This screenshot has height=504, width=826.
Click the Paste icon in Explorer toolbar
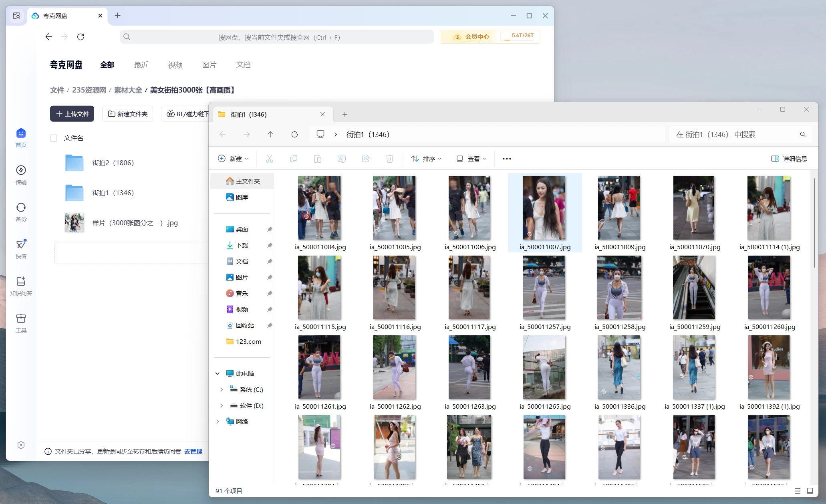click(318, 158)
